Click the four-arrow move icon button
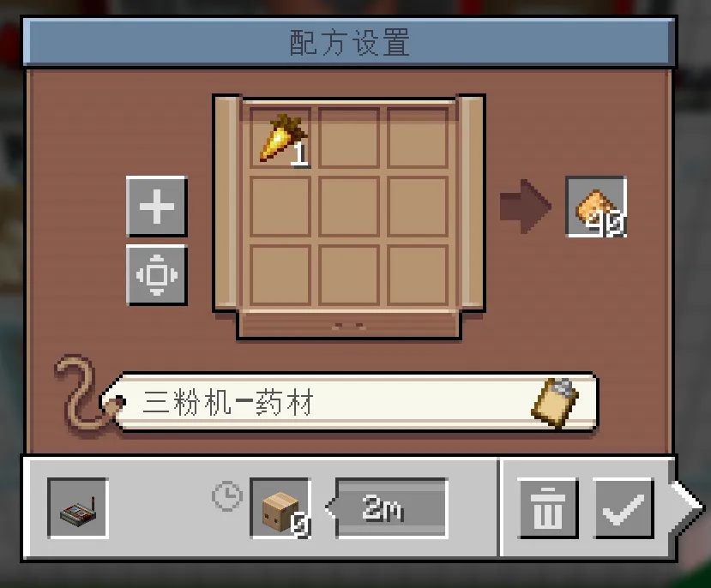 (x=157, y=275)
